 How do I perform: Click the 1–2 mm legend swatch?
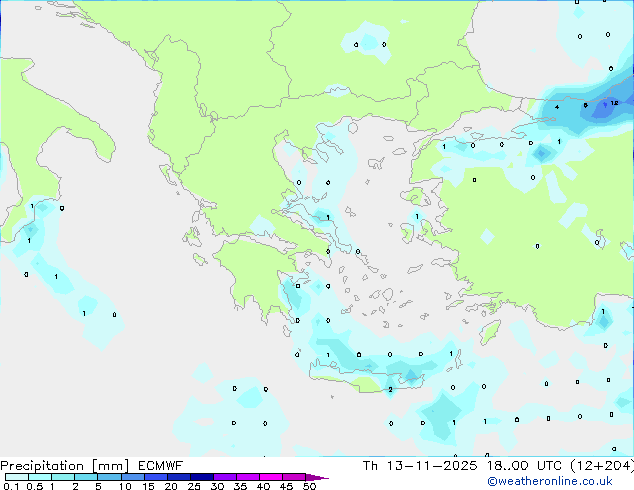[63, 477]
